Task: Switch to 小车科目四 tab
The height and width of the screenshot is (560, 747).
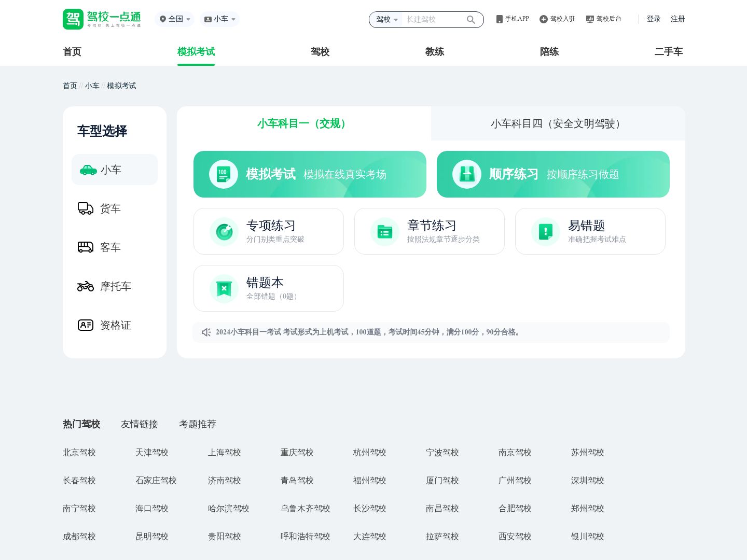Action: point(558,123)
